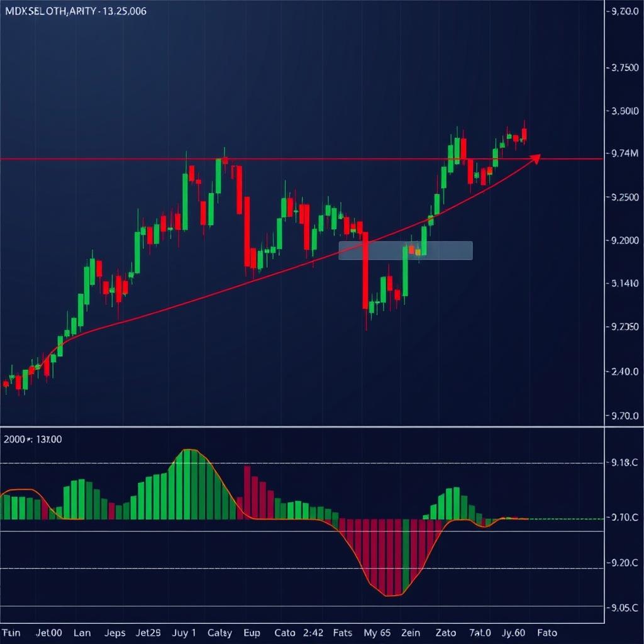This screenshot has height=644, width=644.
Task: Click the '9,2000' price axis label
Action: coord(625,240)
